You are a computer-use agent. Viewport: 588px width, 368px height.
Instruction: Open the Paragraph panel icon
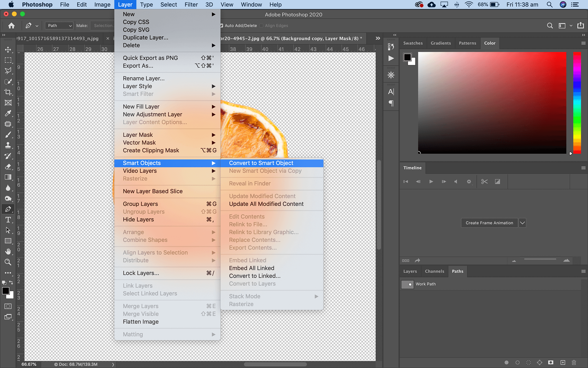[x=391, y=103]
